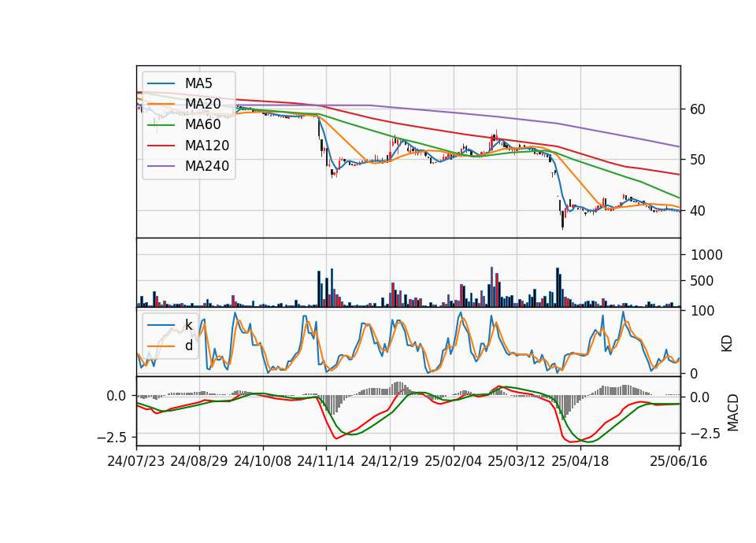Click the 24/12/19 date axis label
756x543 pixels.
coord(390,461)
